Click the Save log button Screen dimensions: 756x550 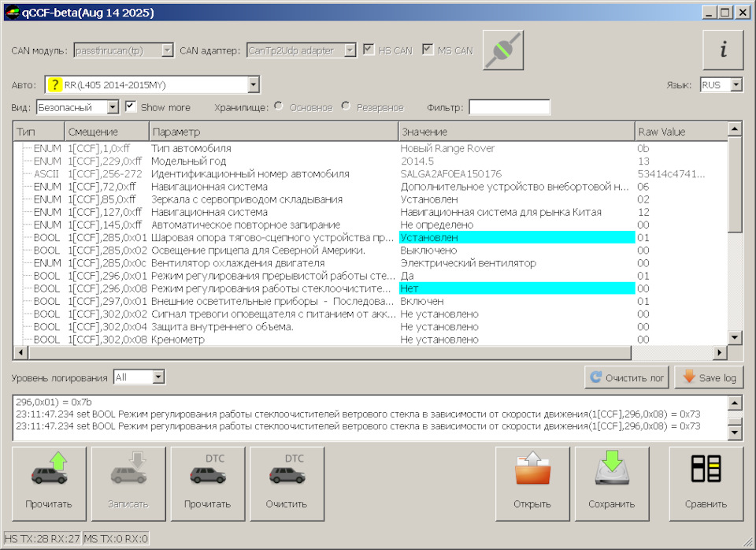click(x=710, y=377)
